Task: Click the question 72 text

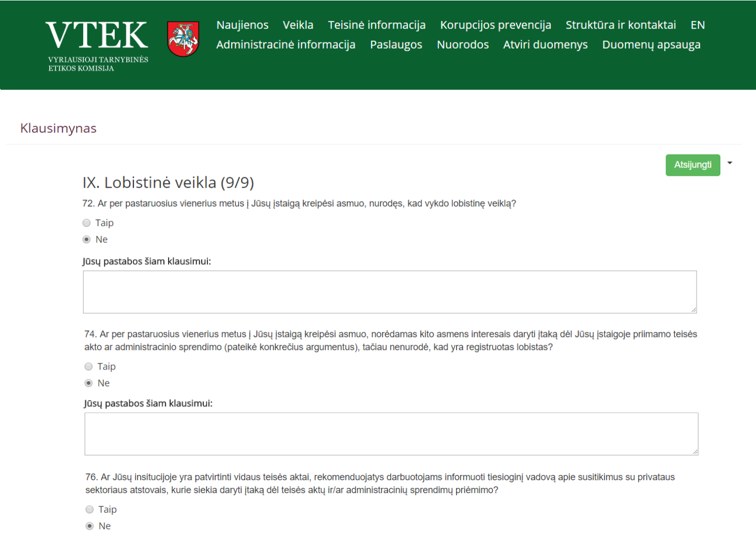Action: 299,204
